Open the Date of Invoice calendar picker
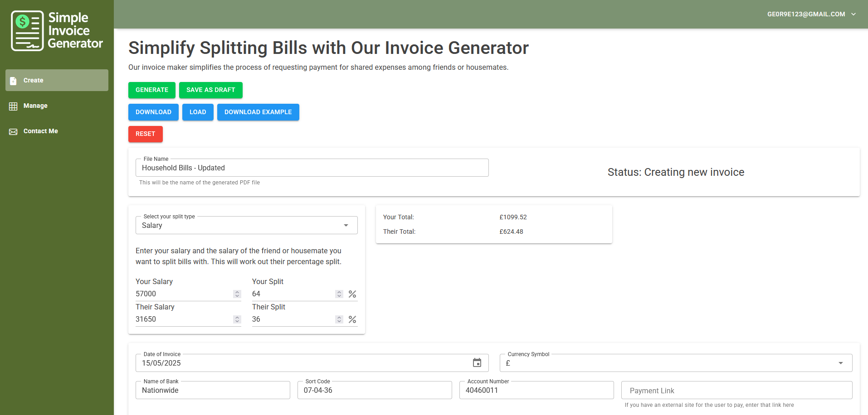The width and height of the screenshot is (868, 415). pos(477,362)
